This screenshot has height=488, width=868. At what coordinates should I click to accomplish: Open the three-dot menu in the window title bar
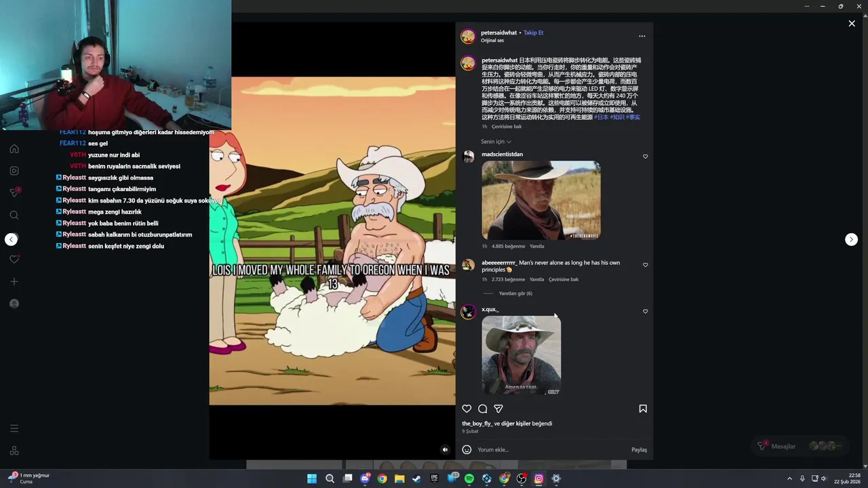click(x=807, y=6)
